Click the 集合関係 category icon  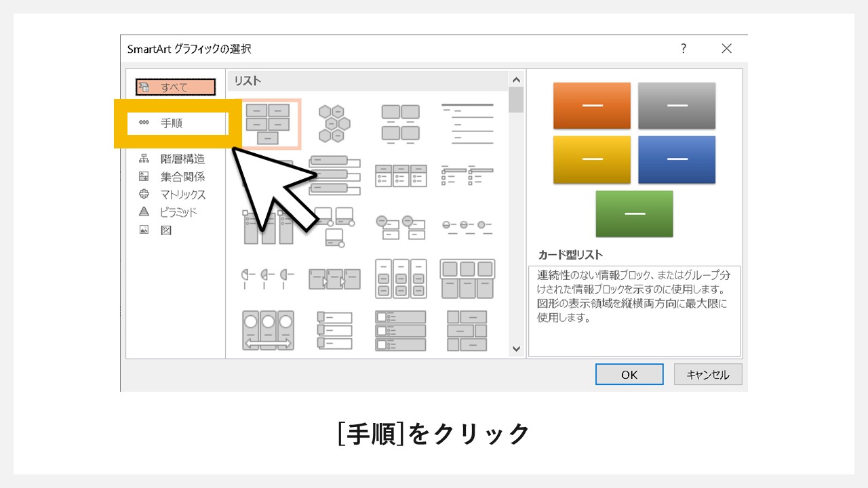(x=145, y=176)
